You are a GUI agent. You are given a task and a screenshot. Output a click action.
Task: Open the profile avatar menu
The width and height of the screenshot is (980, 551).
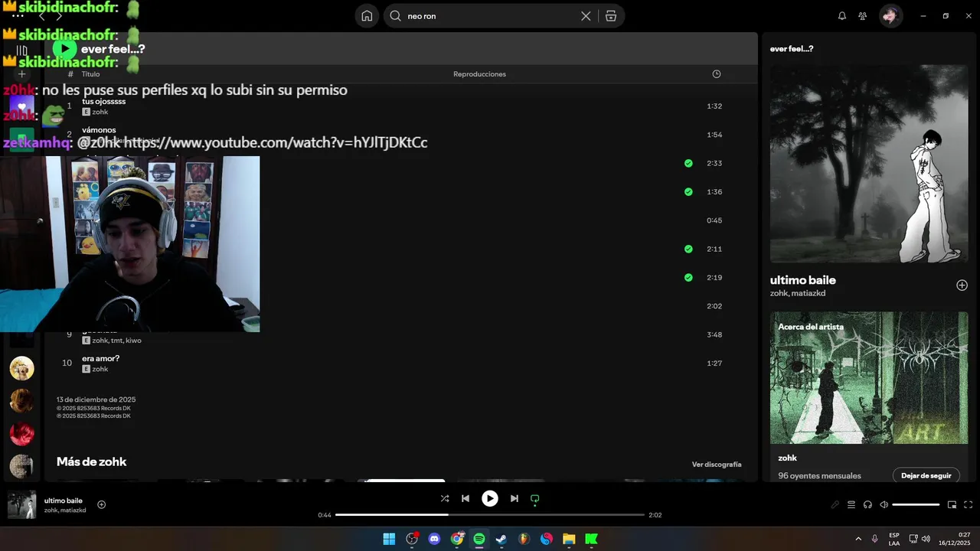click(x=890, y=16)
